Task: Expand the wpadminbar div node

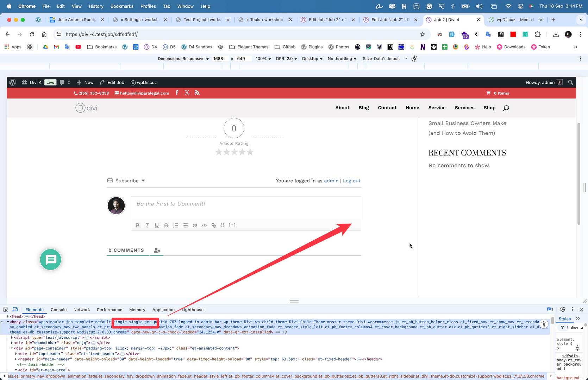Action: tap(12, 343)
